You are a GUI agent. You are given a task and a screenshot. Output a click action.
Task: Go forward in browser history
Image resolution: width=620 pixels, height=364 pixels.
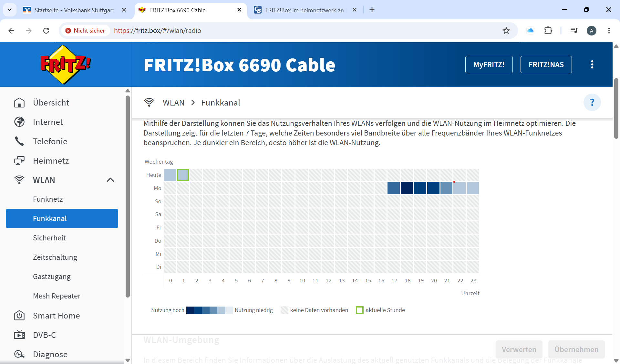pyautogui.click(x=29, y=31)
